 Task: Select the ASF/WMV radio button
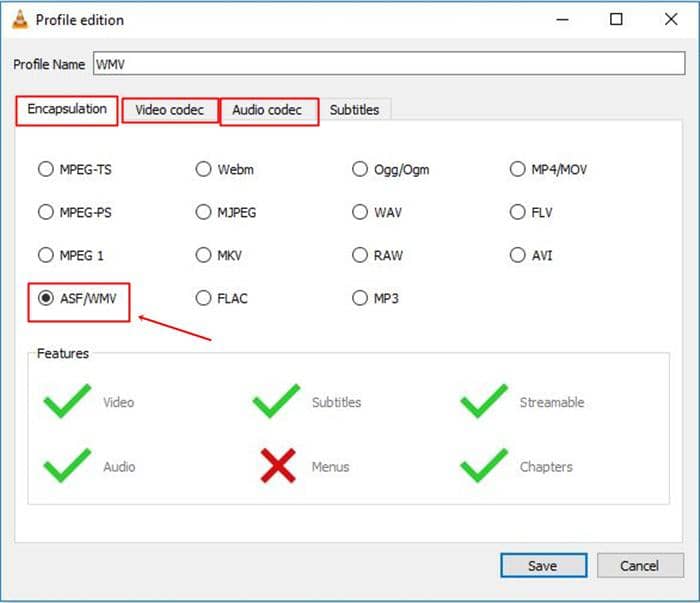pos(46,298)
